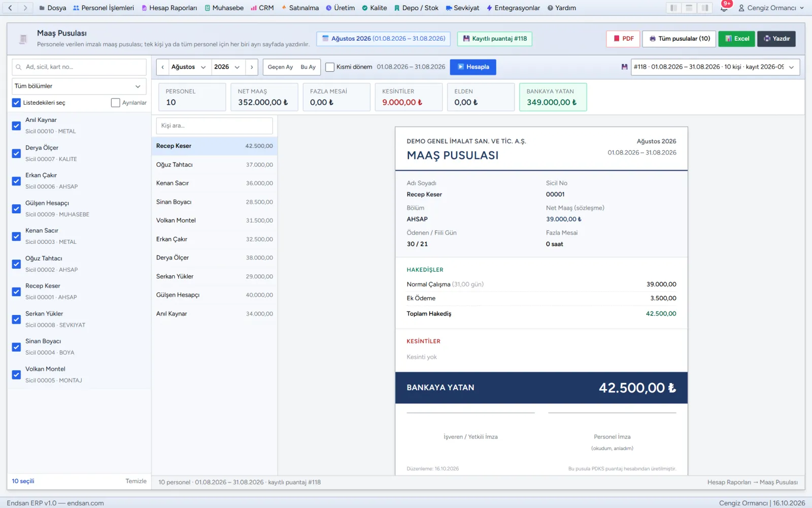Run the Hesapla calculation
The width and height of the screenshot is (812, 508).
[x=473, y=67]
